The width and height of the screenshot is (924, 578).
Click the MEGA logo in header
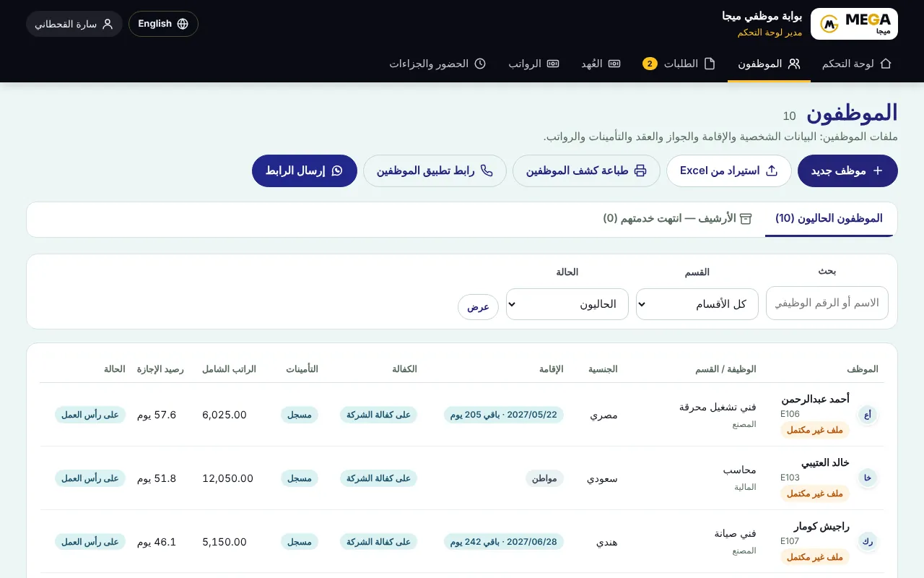click(x=855, y=24)
